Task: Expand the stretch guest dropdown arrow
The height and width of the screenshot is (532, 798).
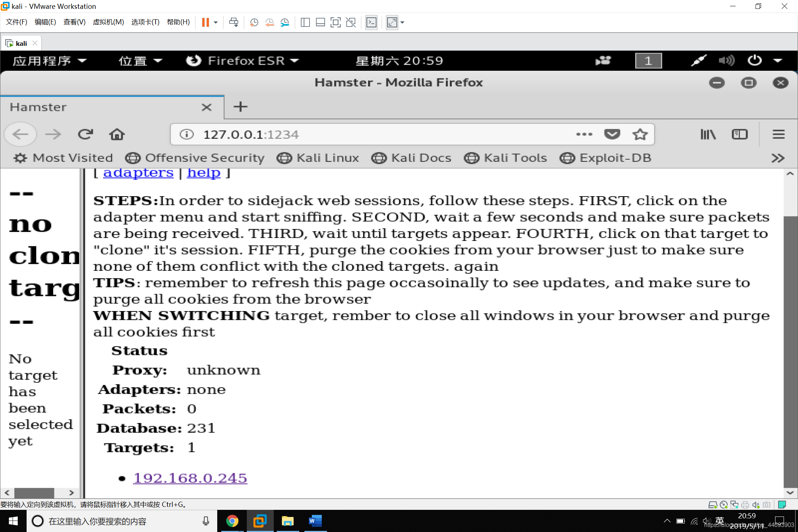Action: click(403, 23)
